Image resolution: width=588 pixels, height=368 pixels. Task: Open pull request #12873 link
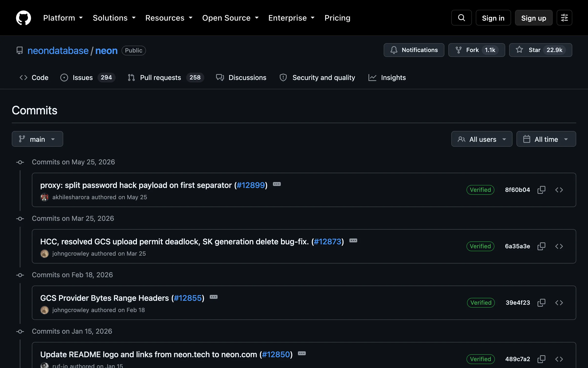click(x=328, y=242)
